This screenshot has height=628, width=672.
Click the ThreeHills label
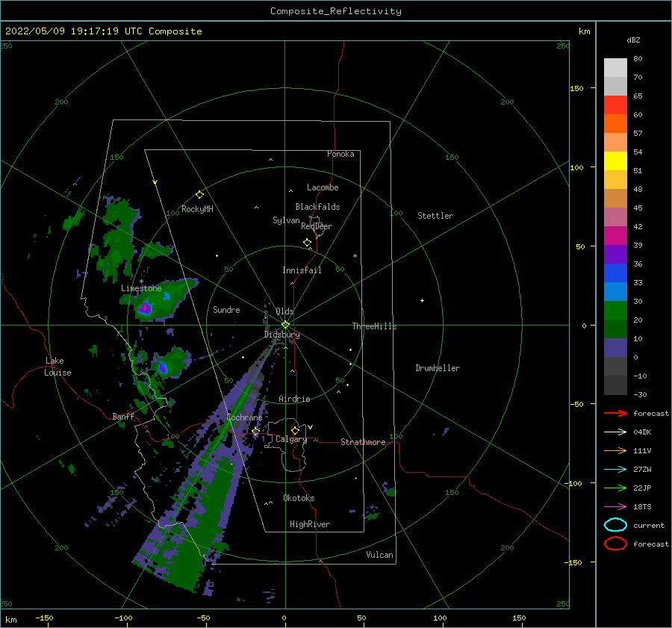click(374, 326)
